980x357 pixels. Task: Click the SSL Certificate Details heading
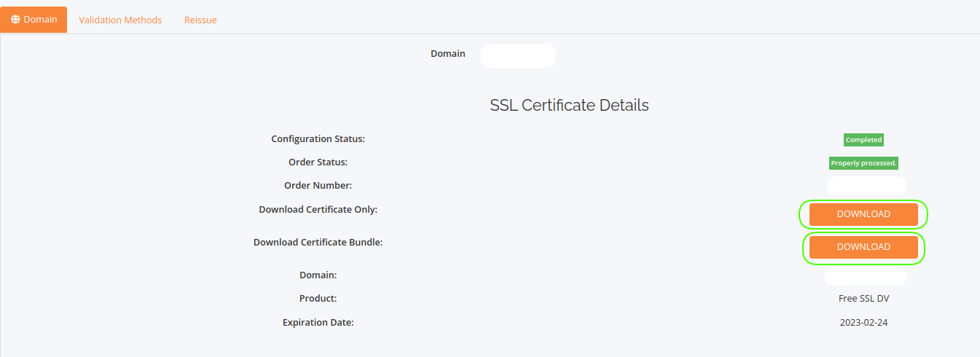(569, 105)
